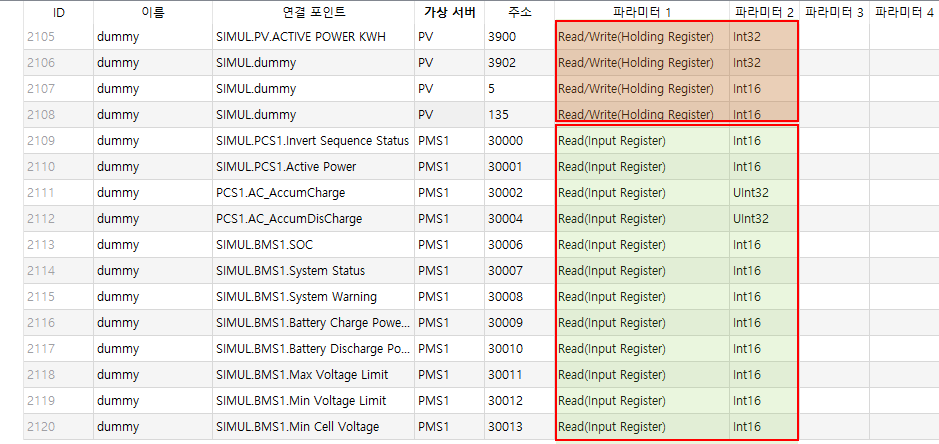Screen dimensions: 939x444
Task: Select the SIMUL.BMS1.Max Voltage Limit cell
Action: click(301, 375)
